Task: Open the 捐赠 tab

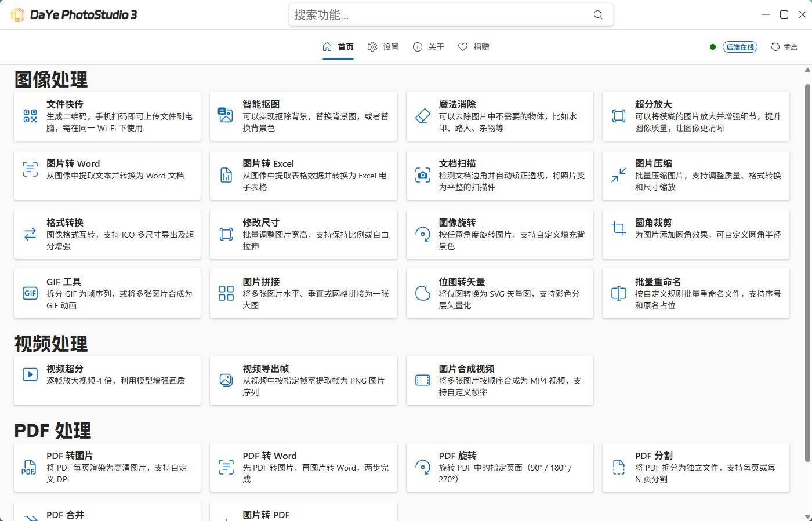Action: pos(474,47)
